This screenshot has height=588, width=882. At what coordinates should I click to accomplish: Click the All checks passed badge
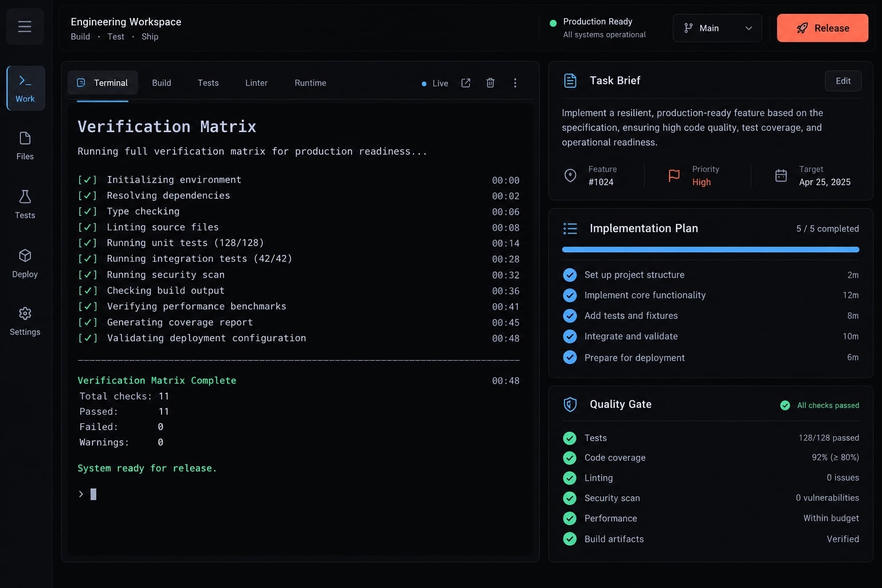click(819, 405)
